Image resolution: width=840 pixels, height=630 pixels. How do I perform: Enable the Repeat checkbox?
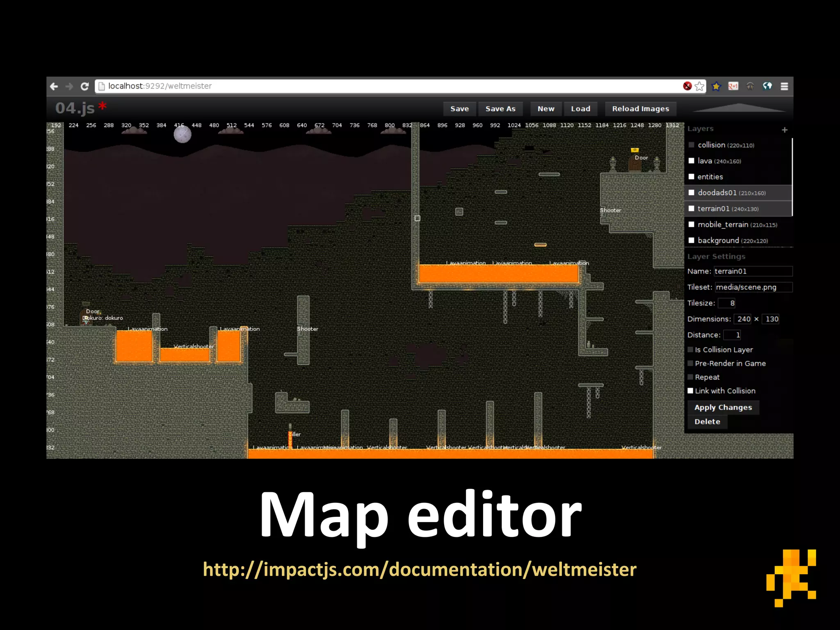[690, 377]
